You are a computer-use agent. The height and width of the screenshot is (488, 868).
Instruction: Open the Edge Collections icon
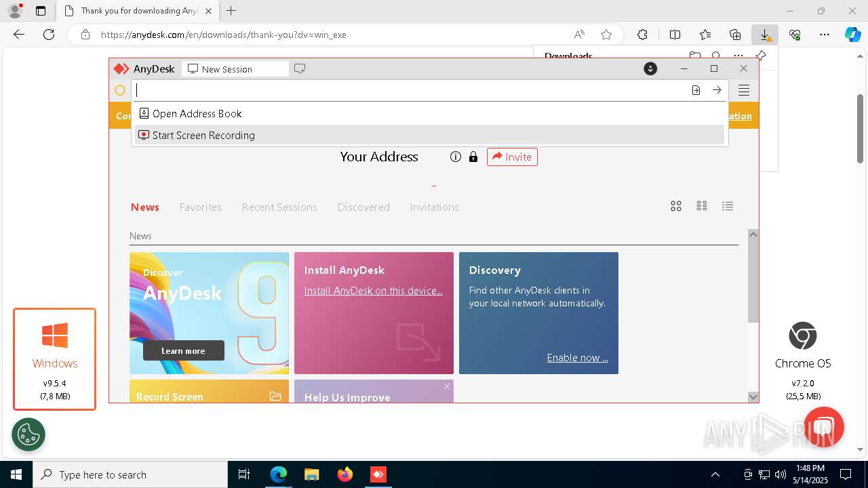tap(735, 35)
